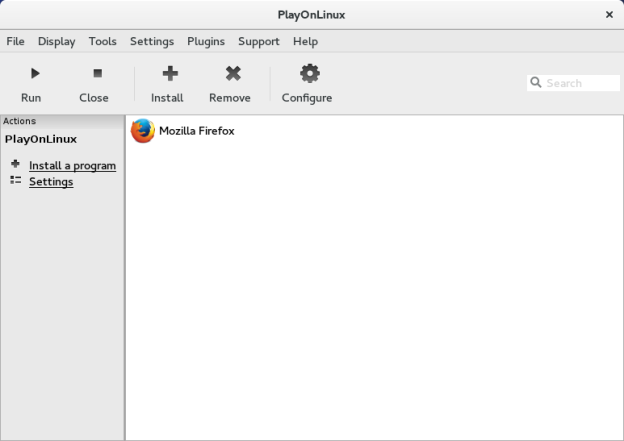Click the Run play icon in toolbar

(x=34, y=73)
